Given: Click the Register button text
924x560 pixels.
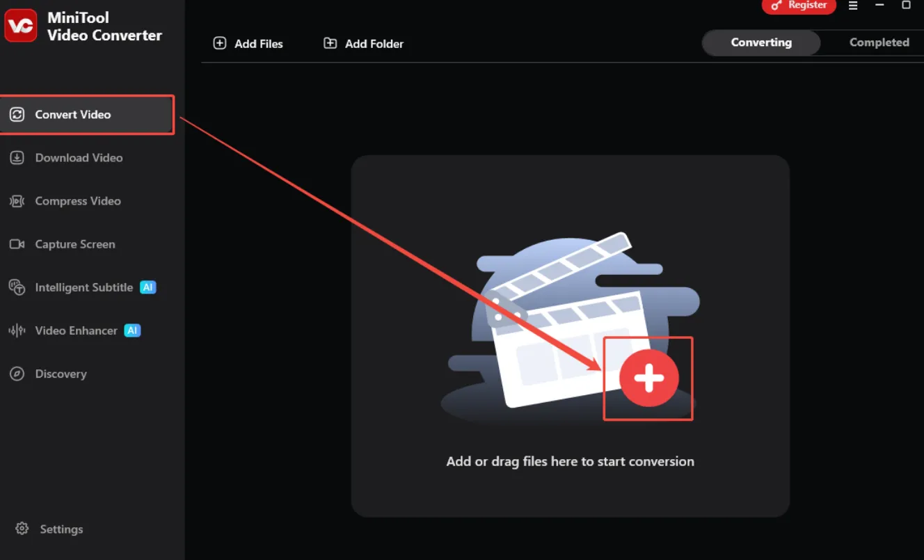Looking at the screenshot, I should (x=807, y=5).
